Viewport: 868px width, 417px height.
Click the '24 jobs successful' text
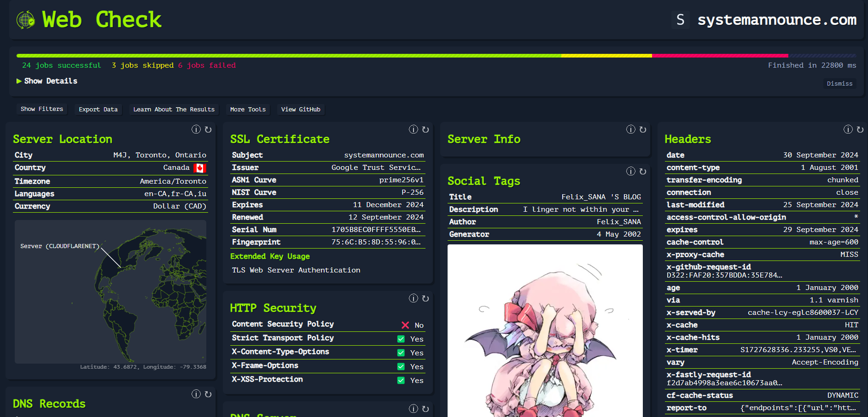[x=61, y=65]
